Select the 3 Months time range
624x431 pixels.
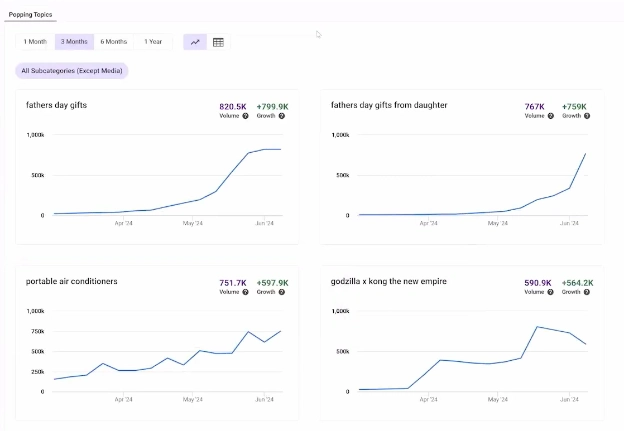74,42
